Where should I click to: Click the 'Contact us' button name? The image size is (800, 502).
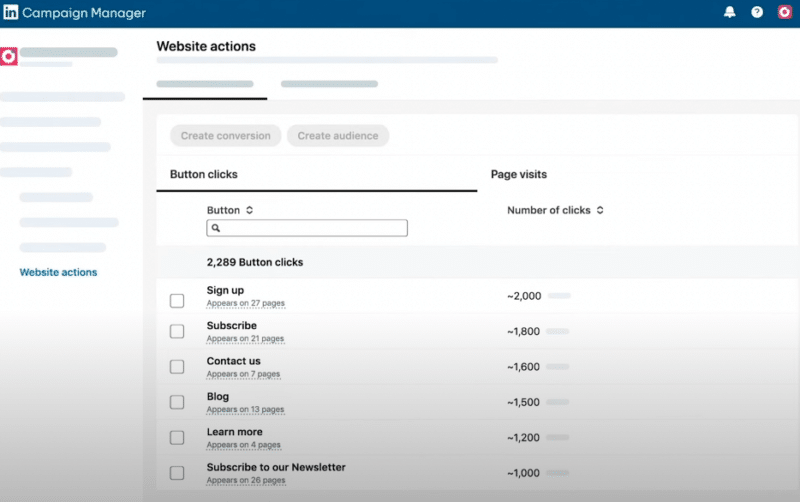[x=234, y=361]
